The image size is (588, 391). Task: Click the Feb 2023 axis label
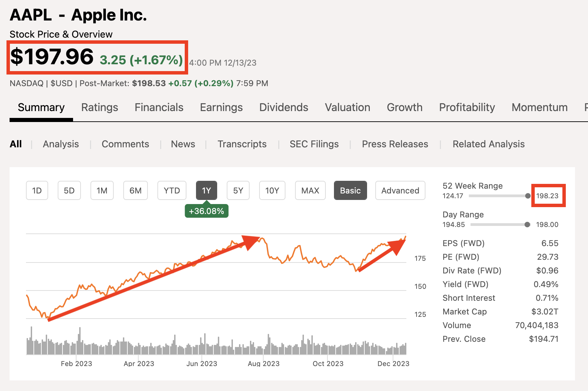76,364
